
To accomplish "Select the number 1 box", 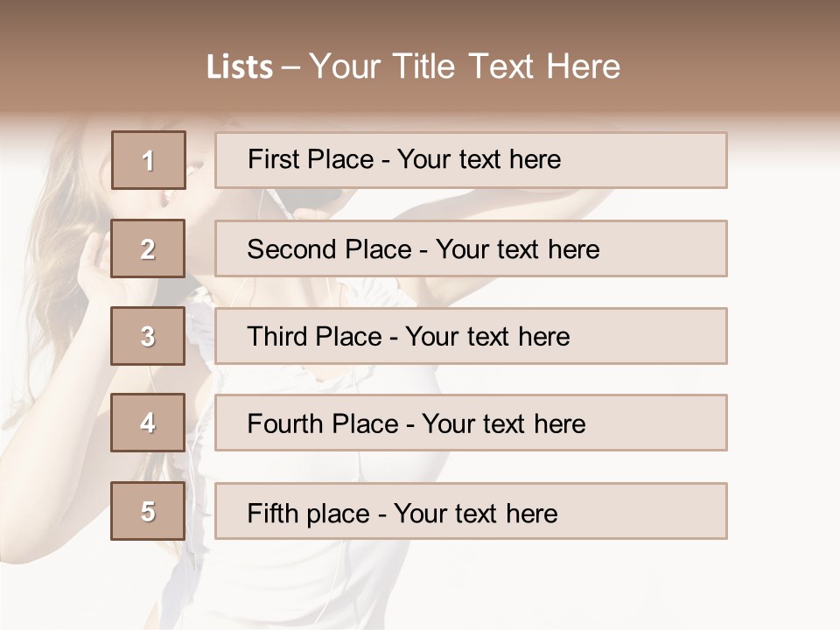I will (148, 160).
